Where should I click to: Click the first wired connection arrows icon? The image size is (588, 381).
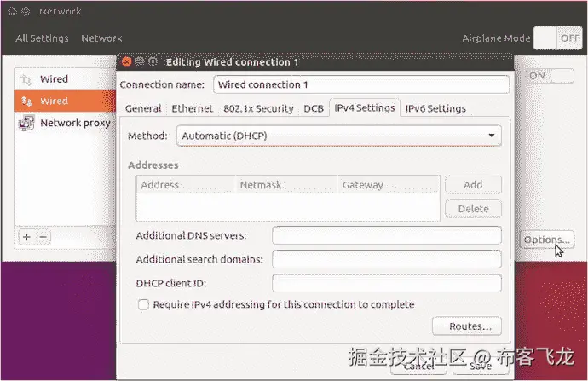click(26, 79)
